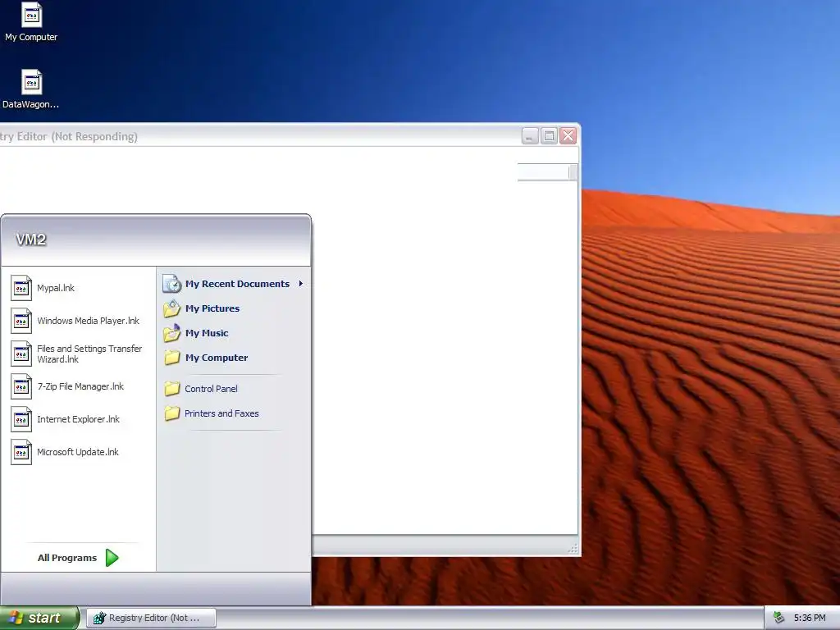Choose Microsoft Update.lnk entry
The width and height of the screenshot is (840, 630).
point(78,452)
